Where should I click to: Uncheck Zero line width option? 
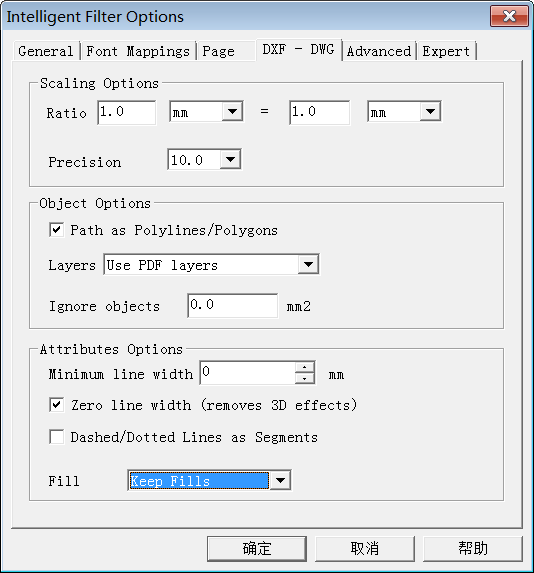[57, 405]
